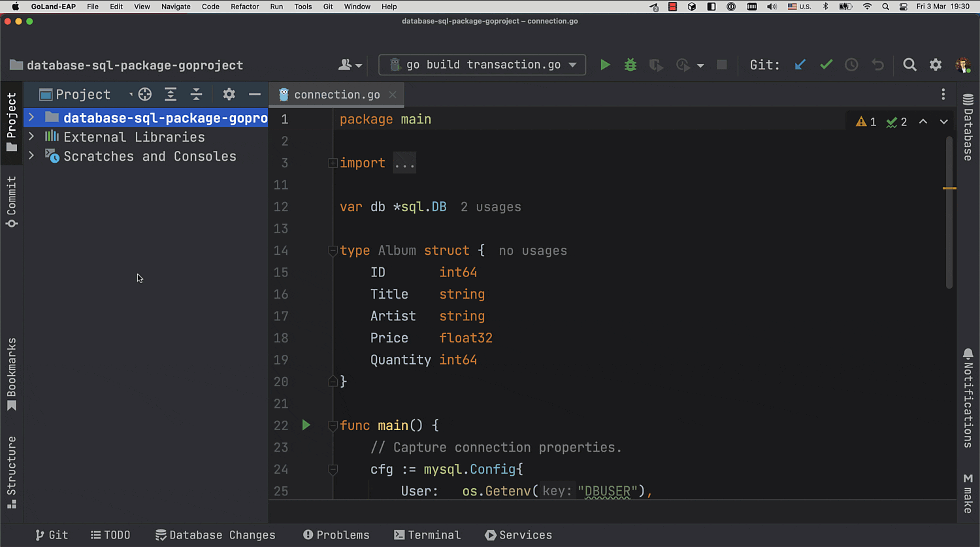980x547 pixels.
Task: Open the Refactor menu
Action: 244,7
